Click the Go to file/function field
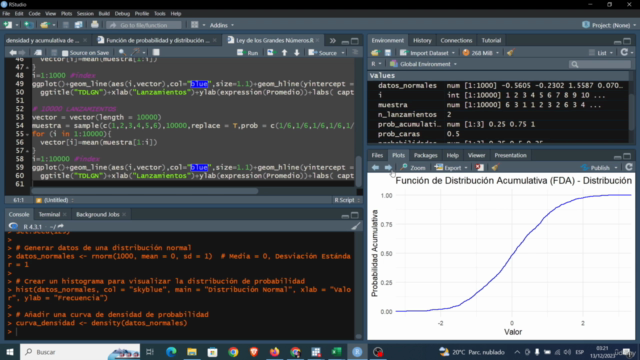 pos(144,25)
